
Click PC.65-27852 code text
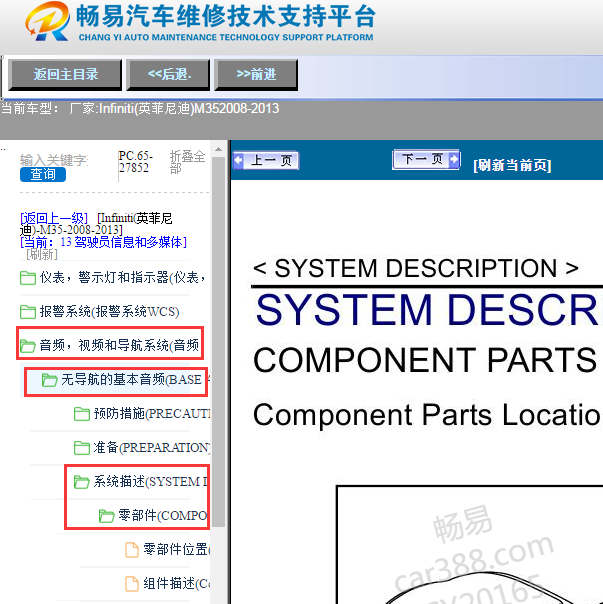click(x=136, y=162)
